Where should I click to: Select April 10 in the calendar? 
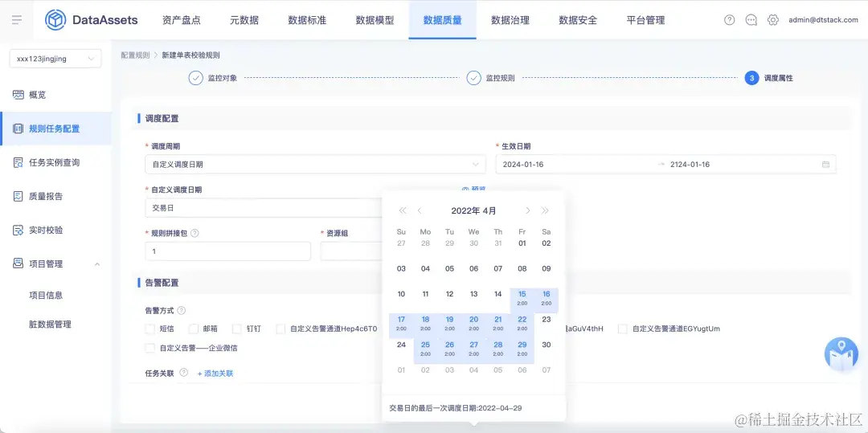(401, 294)
